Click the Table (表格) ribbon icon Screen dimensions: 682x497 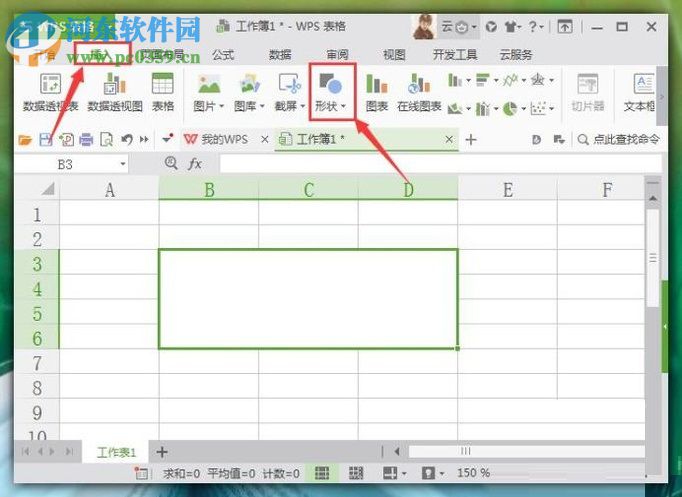point(163,84)
